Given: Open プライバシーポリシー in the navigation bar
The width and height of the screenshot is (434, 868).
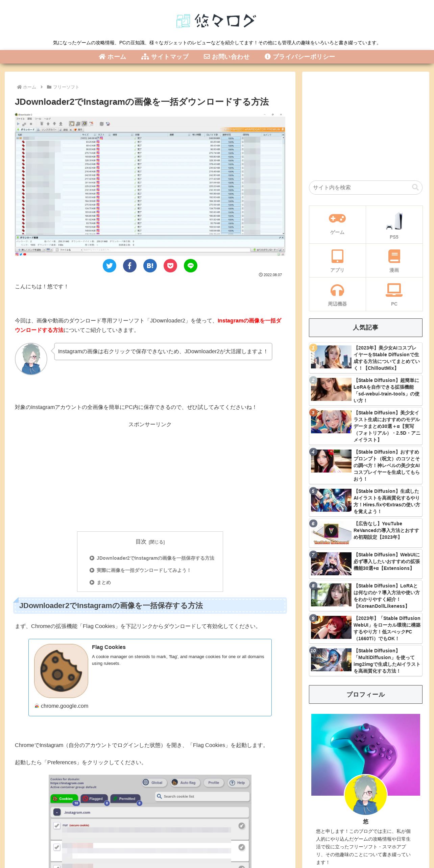Looking at the screenshot, I should point(300,57).
